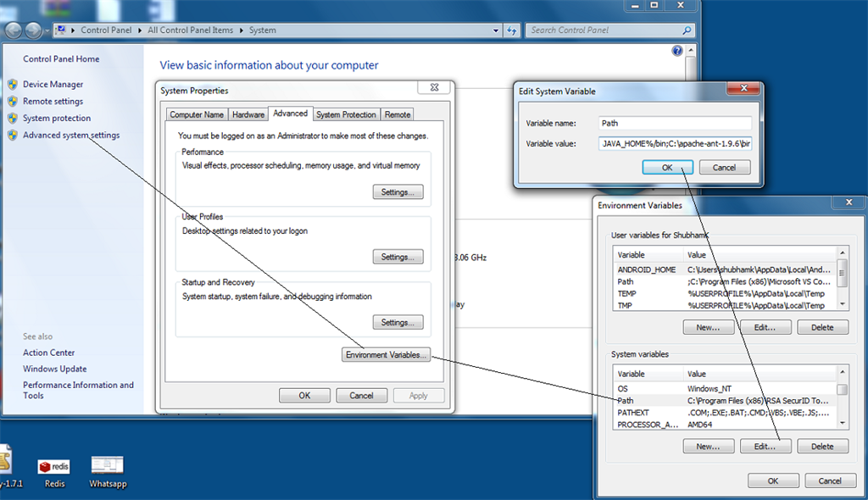The width and height of the screenshot is (868, 500).
Task: Switch to the System Protection tab
Action: [x=346, y=114]
